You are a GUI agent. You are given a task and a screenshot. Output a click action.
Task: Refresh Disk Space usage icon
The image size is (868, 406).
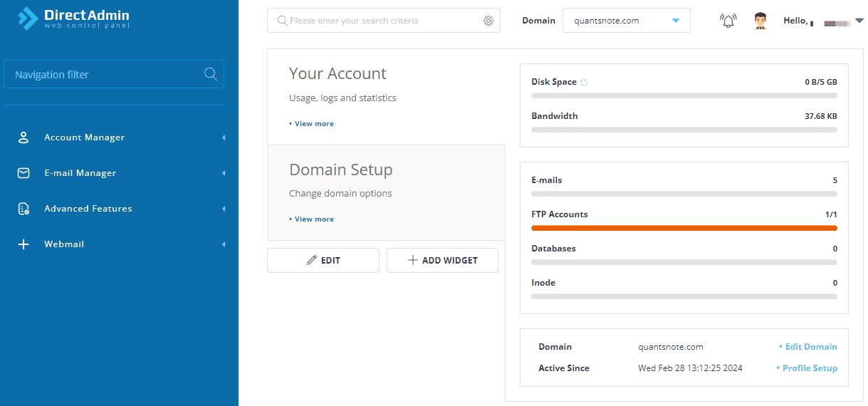[584, 83]
